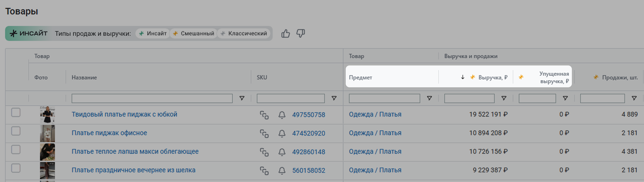Open product photo thumbnail of tweed dress
The height and width of the screenshot is (182, 644).
coord(47,115)
